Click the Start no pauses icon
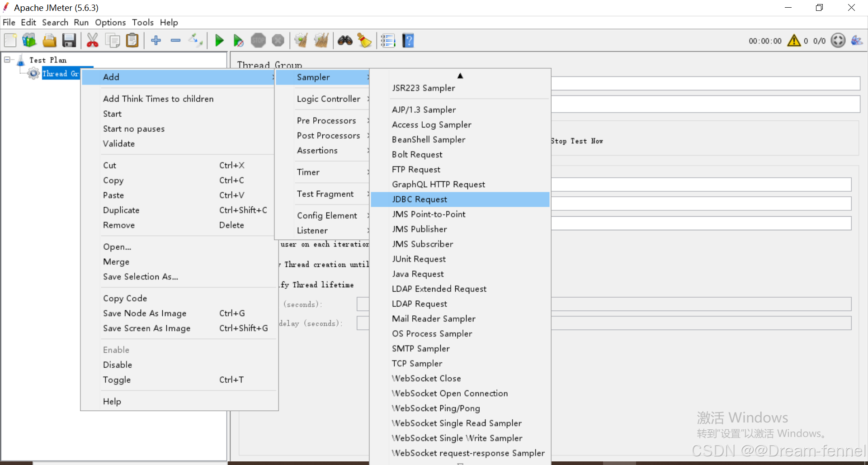 [238, 41]
